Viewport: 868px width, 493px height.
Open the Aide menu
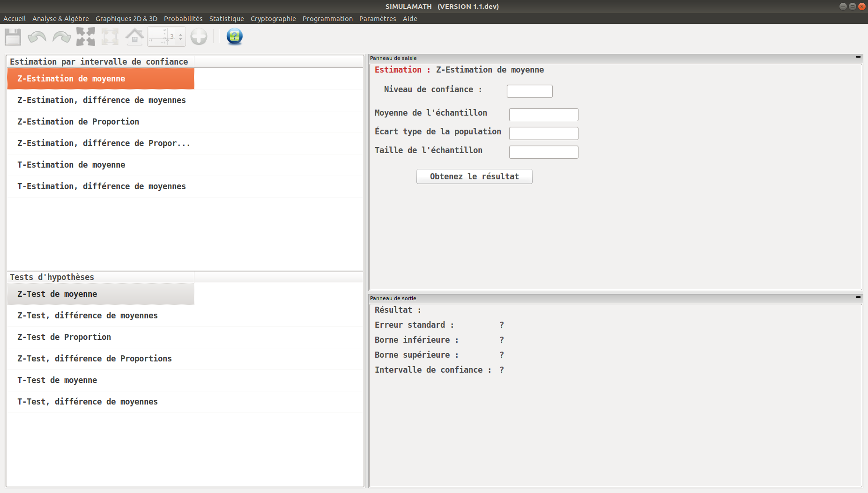410,19
